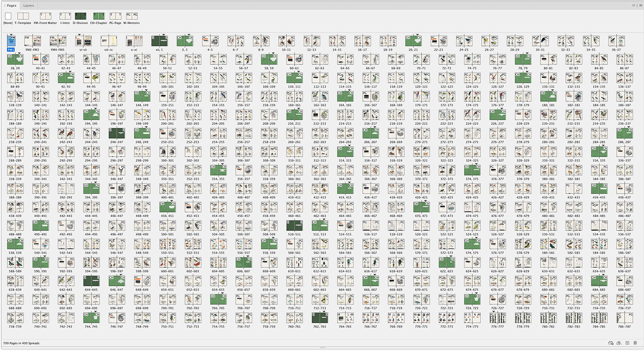
Task: Select the [None] master page icon
Action: [x=8, y=16]
